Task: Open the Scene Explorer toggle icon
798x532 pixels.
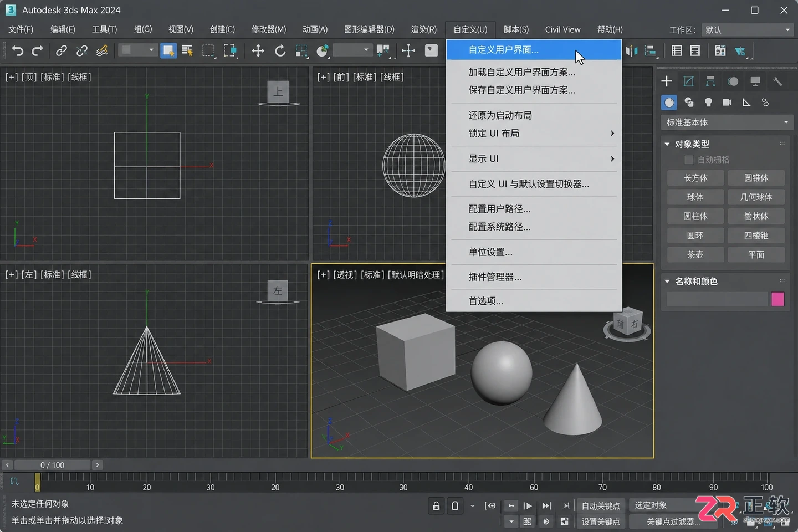Action: click(677, 51)
